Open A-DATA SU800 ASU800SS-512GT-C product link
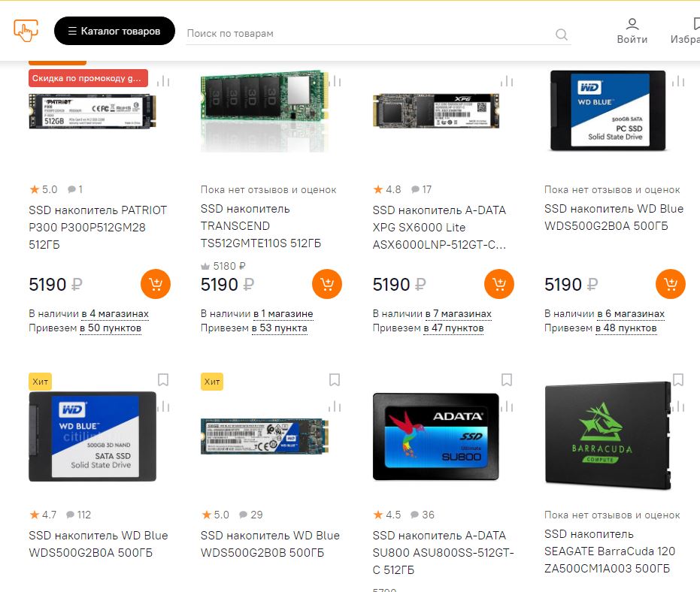Screen dimensions: 700x592 444,552
